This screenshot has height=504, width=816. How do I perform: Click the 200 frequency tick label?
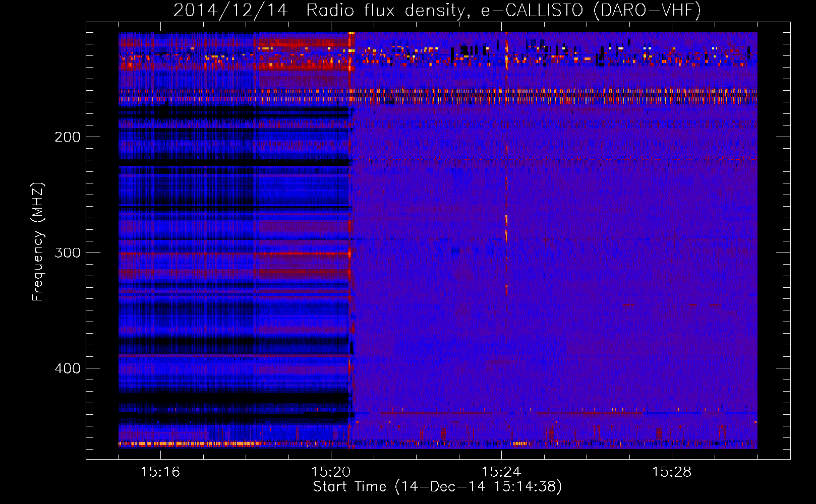(x=68, y=137)
